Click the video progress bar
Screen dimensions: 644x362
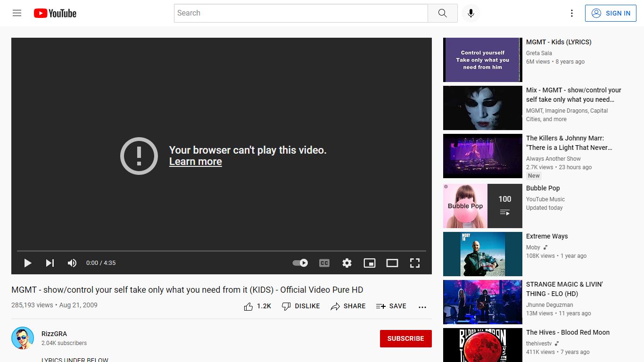[222, 251]
